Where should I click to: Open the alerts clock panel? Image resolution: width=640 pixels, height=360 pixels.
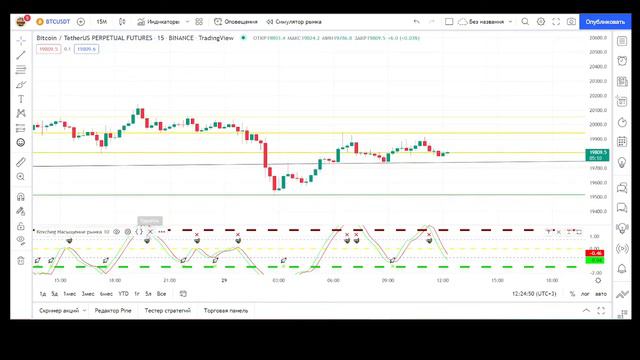pos(622,61)
